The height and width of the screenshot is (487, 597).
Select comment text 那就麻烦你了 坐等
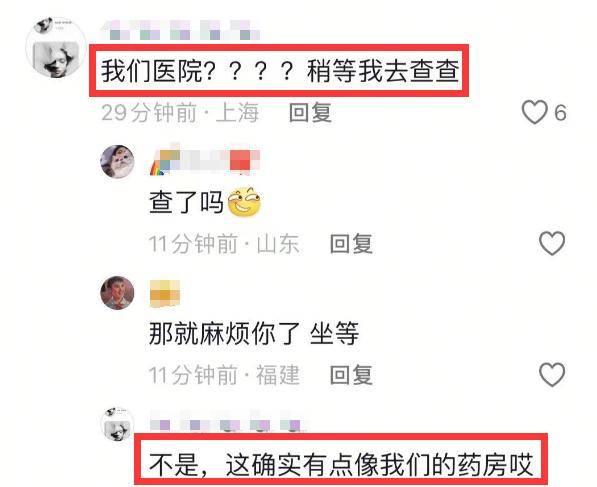(x=254, y=333)
